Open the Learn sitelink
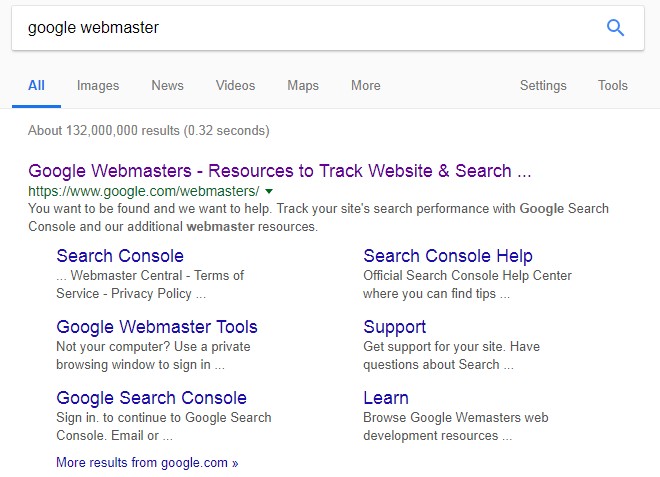Viewport: 660px width, 477px height. click(386, 398)
